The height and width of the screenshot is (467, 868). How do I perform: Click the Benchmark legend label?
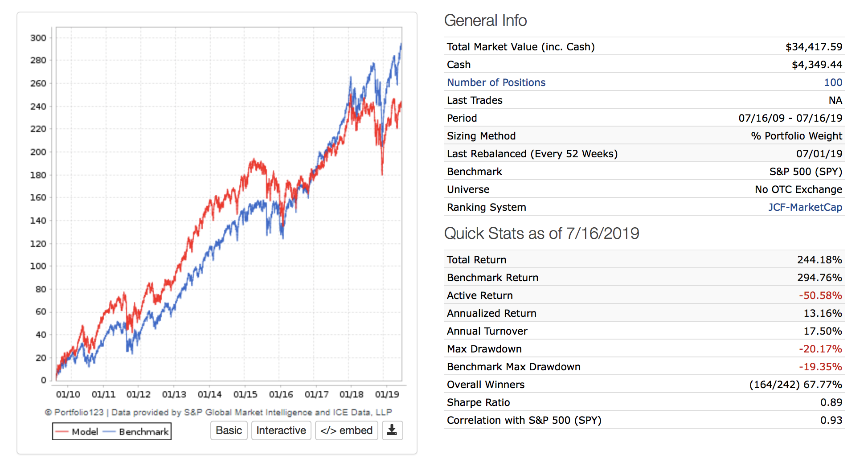click(143, 432)
